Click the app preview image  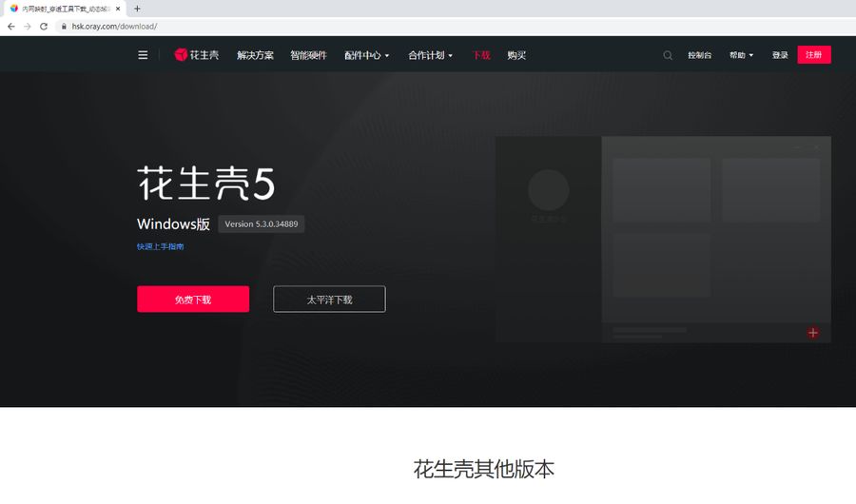[663, 240]
